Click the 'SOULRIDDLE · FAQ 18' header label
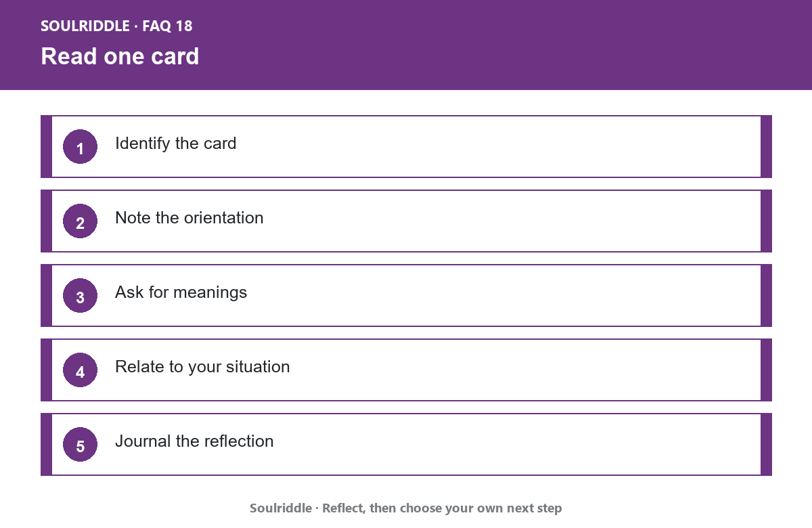This screenshot has width=812, height=528. tap(116, 26)
